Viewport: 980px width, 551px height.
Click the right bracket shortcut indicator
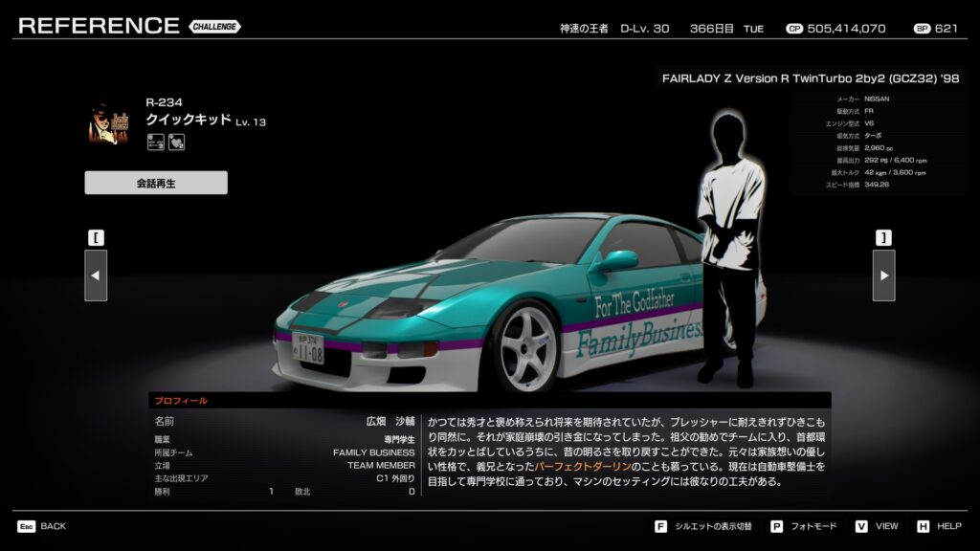coord(883,237)
